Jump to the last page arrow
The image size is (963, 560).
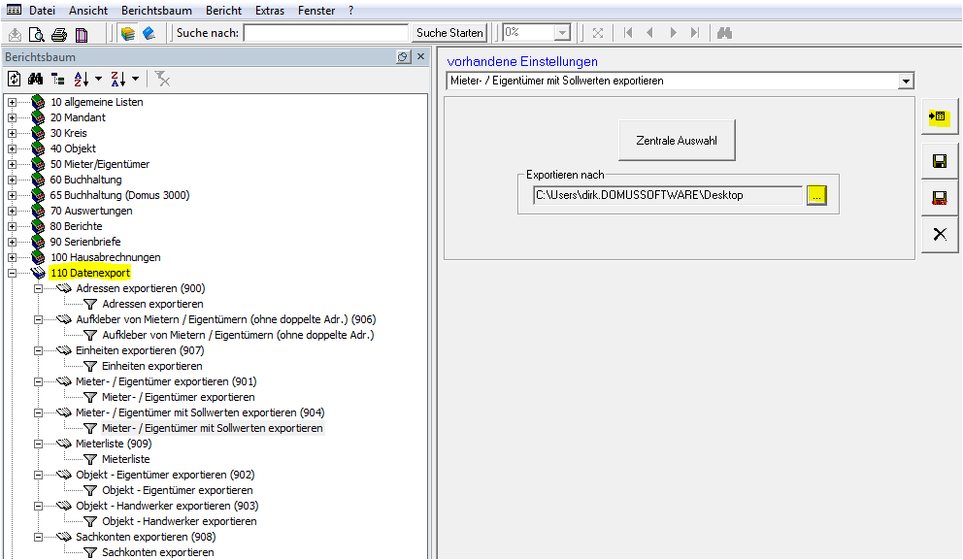[x=695, y=33]
